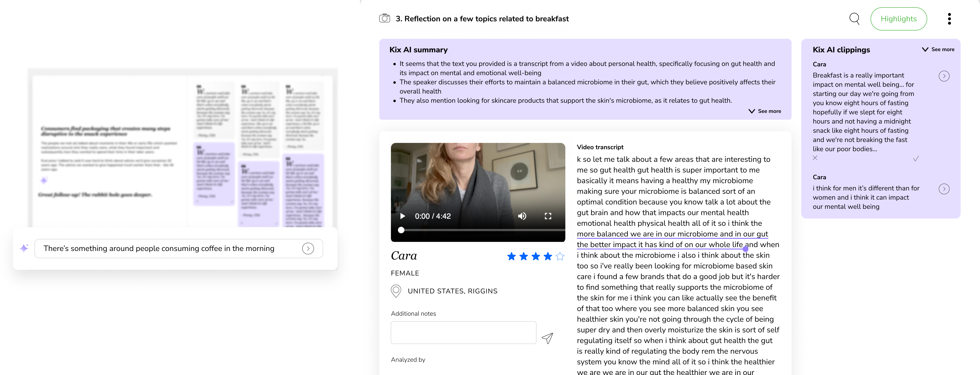The height and width of the screenshot is (375, 980).
Task: Mute the video volume
Action: click(x=522, y=216)
